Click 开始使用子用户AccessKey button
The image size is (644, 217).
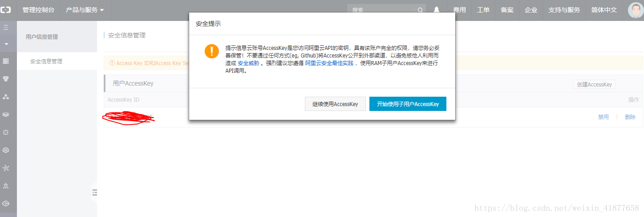pyautogui.click(x=408, y=104)
